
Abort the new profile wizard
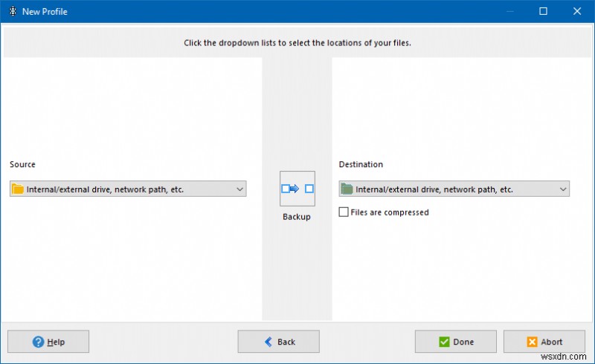click(544, 342)
